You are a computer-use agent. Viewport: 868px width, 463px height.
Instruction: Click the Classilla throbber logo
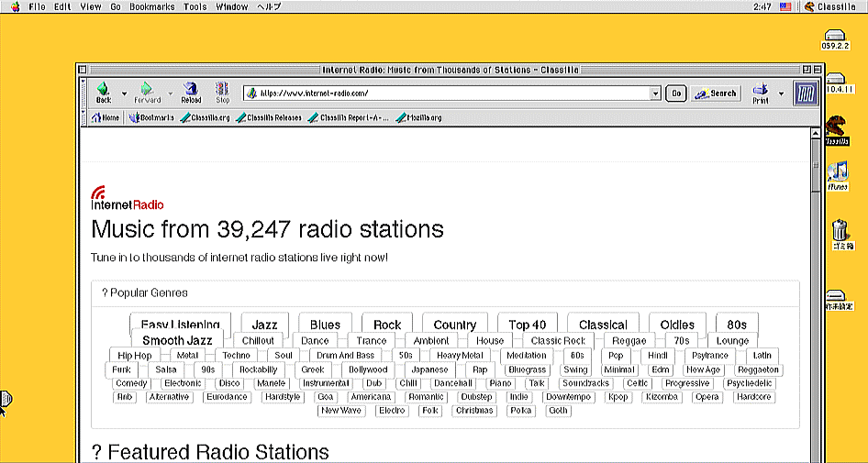(805, 93)
